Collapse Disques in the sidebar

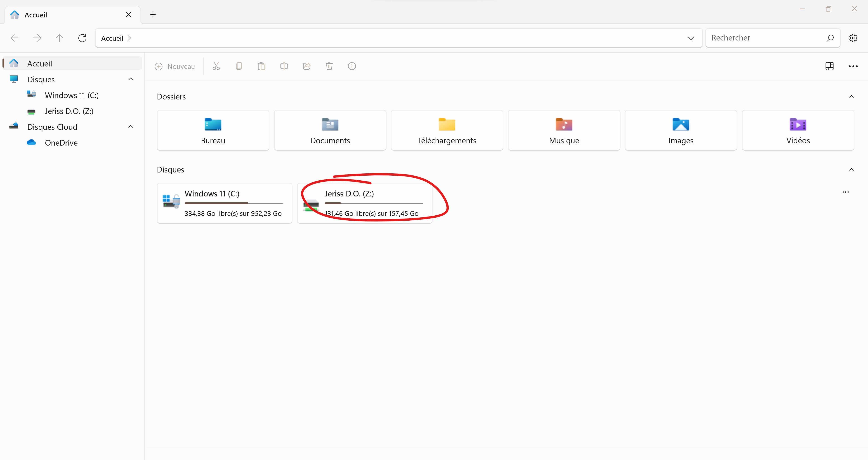[x=130, y=79]
